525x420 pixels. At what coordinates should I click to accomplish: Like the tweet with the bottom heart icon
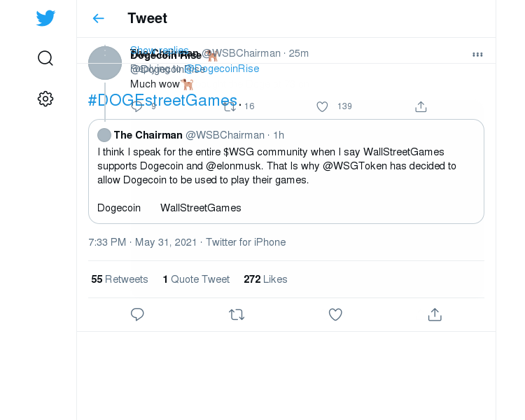[335, 314]
